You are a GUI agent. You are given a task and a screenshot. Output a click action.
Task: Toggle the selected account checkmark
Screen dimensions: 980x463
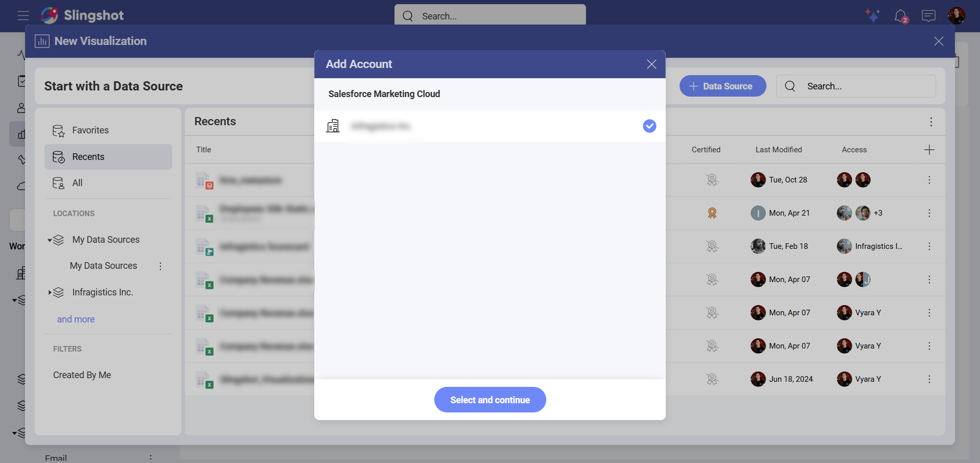[649, 126]
